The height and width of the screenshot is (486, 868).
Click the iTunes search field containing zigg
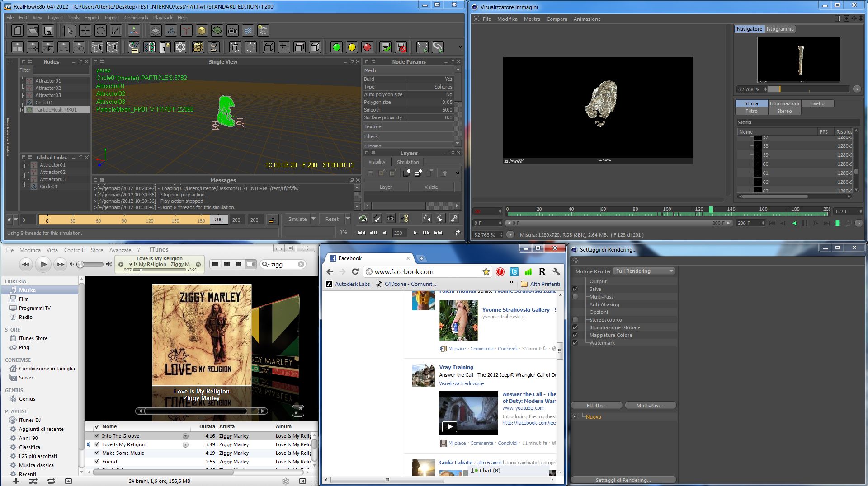click(x=283, y=265)
